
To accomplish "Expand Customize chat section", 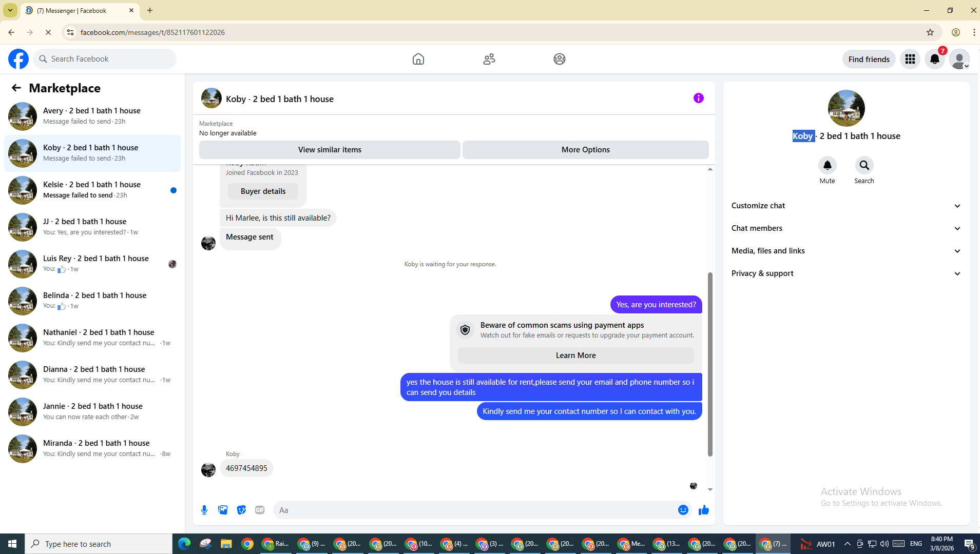I will pos(846,206).
